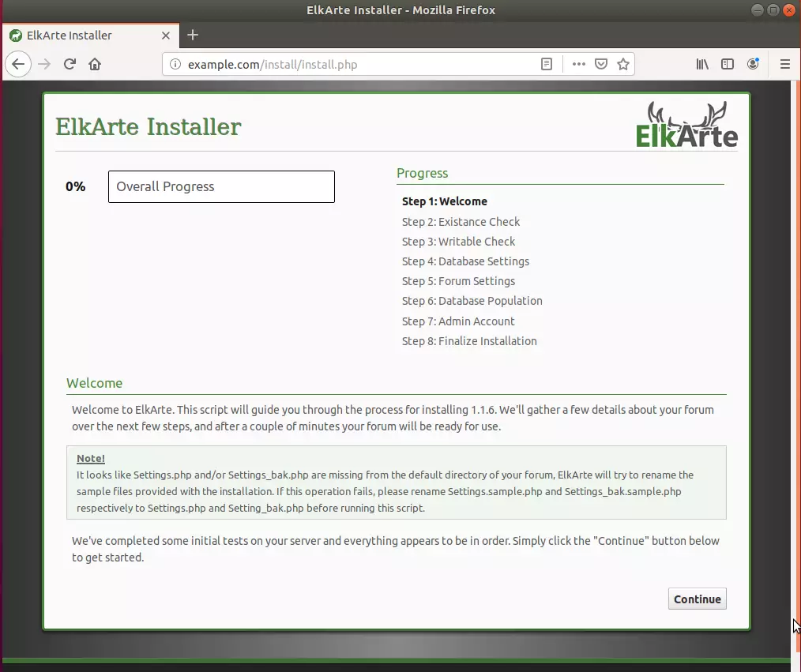Open page actions three-dot menu
The width and height of the screenshot is (801, 672).
(x=579, y=64)
